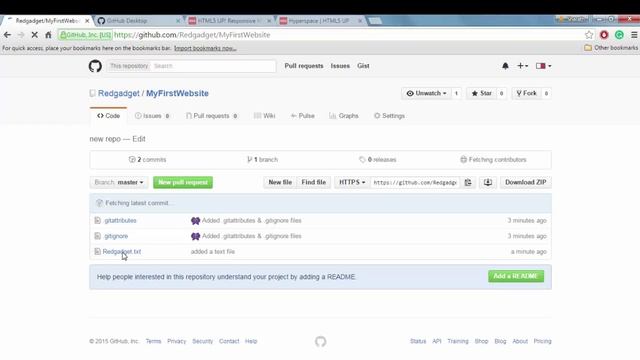View the 0 releases link

(378, 160)
